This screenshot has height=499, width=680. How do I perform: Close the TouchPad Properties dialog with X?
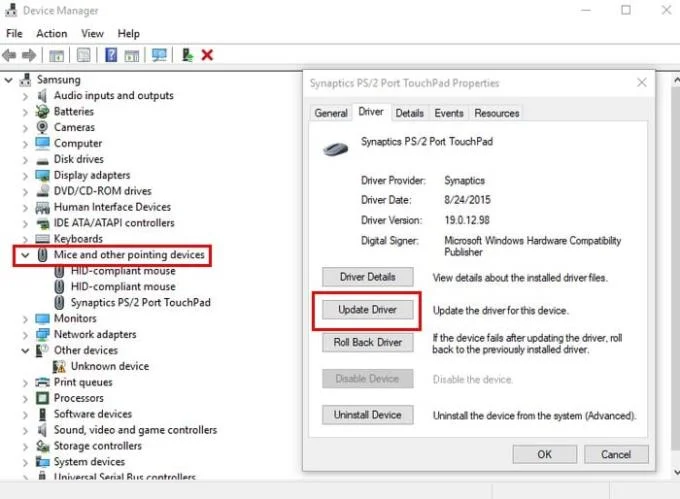(x=642, y=82)
